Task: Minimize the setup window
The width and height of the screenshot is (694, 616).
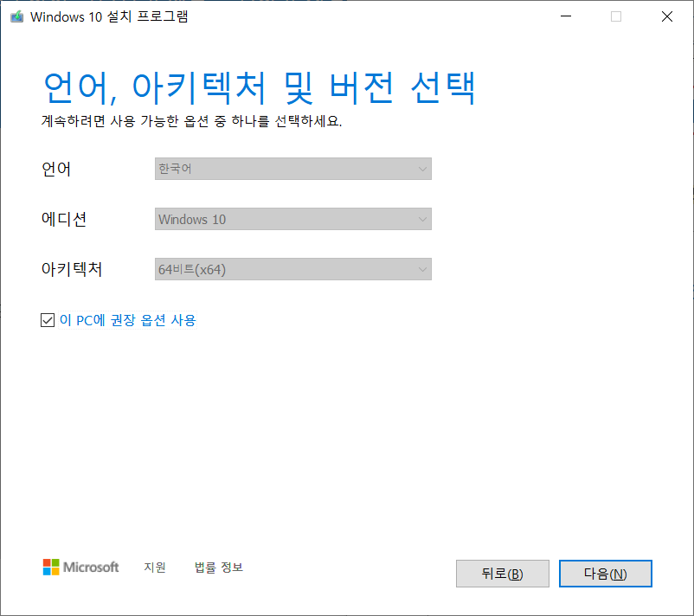Action: pyautogui.click(x=565, y=16)
